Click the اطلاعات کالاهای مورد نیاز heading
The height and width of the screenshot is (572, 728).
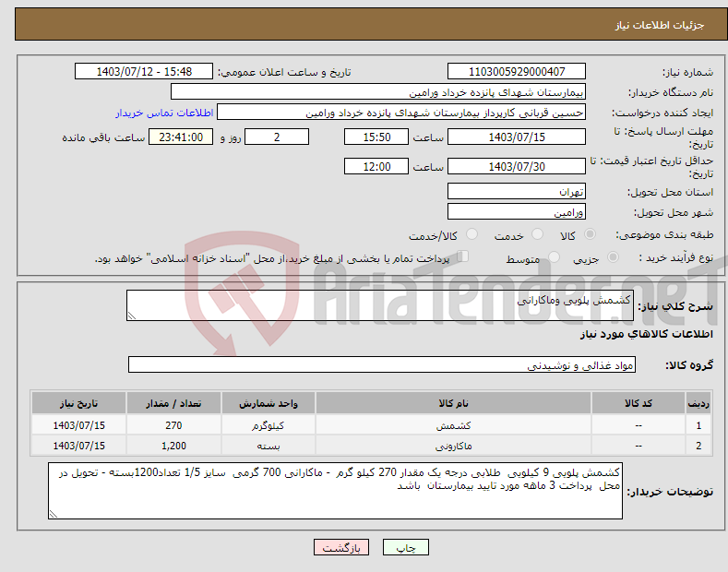(646, 334)
